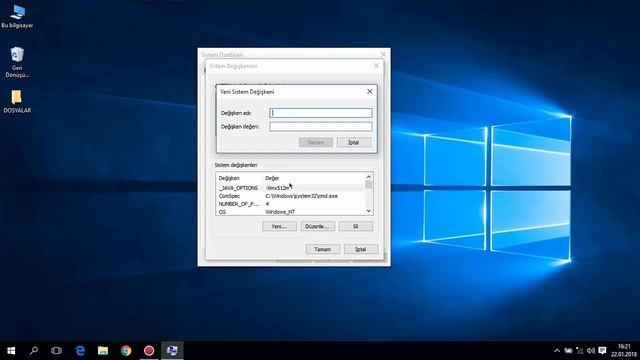Click Tamam in Ortam Değişkenleri window
Viewport: 640px width, 360px height.
pyautogui.click(x=322, y=249)
